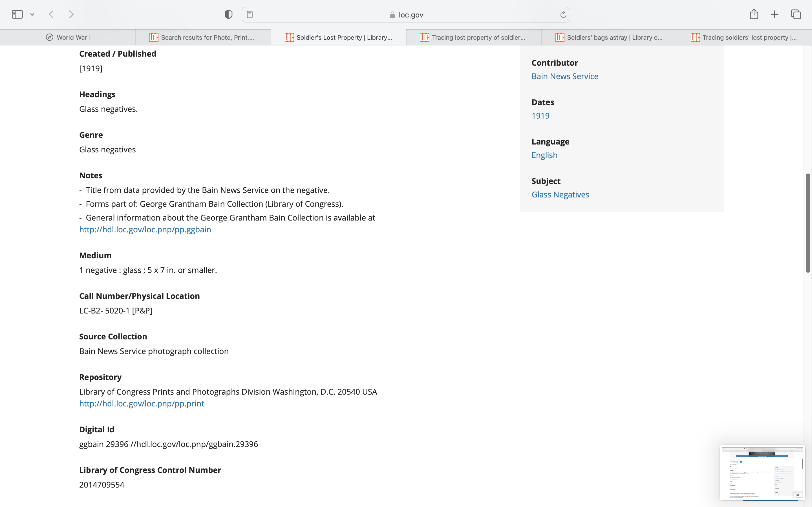Toggle the Safari sidebar icon
812x507 pixels.
point(17,14)
